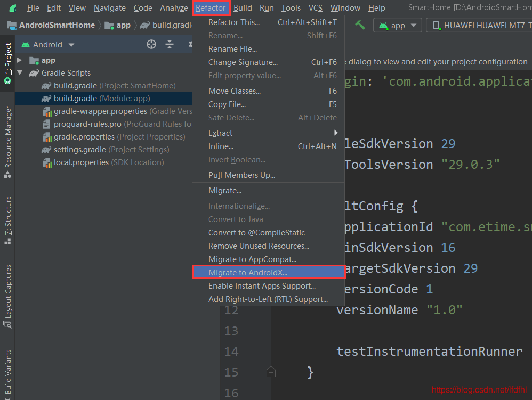Click the app module breadcrumb
Screen dimensions: 532x400
[117, 25]
